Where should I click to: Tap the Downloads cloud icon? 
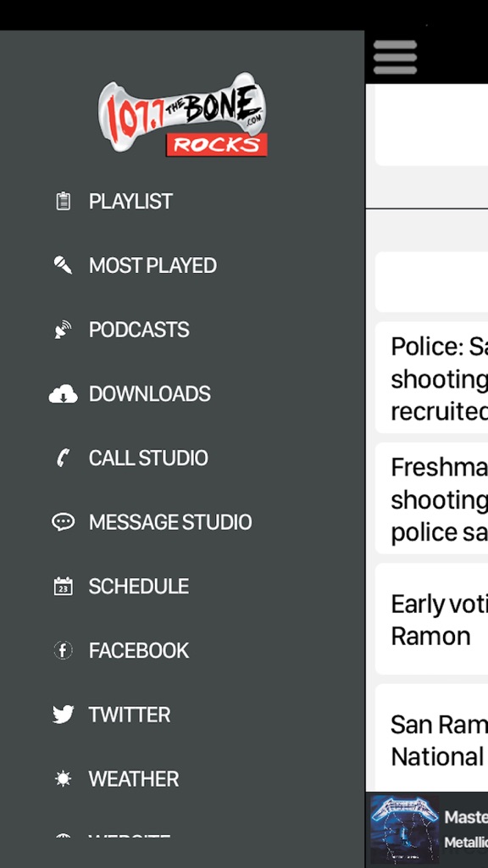tap(63, 393)
